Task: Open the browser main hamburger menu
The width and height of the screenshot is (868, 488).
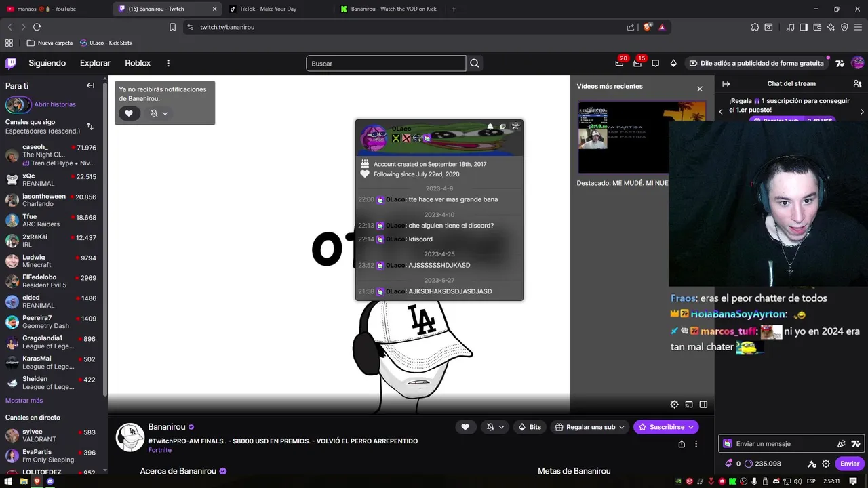Action: pyautogui.click(x=858, y=27)
